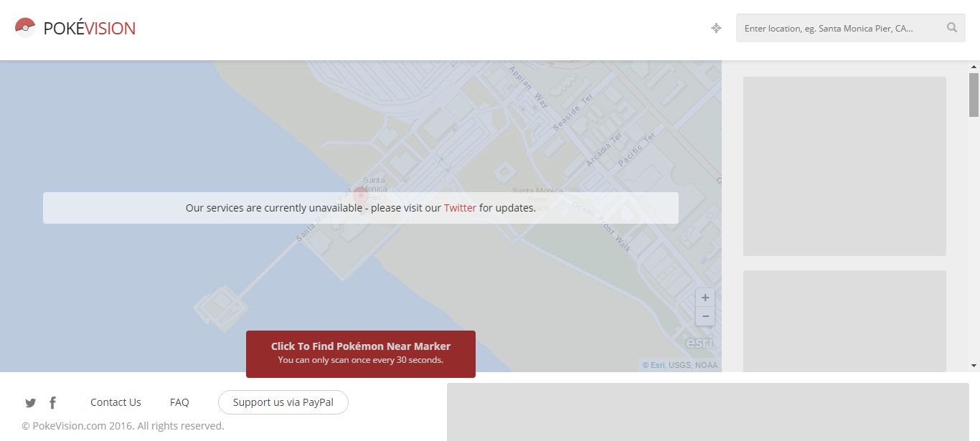This screenshot has width=980, height=441.
Task: Click the scrollbar up arrow
Action: [x=974, y=66]
